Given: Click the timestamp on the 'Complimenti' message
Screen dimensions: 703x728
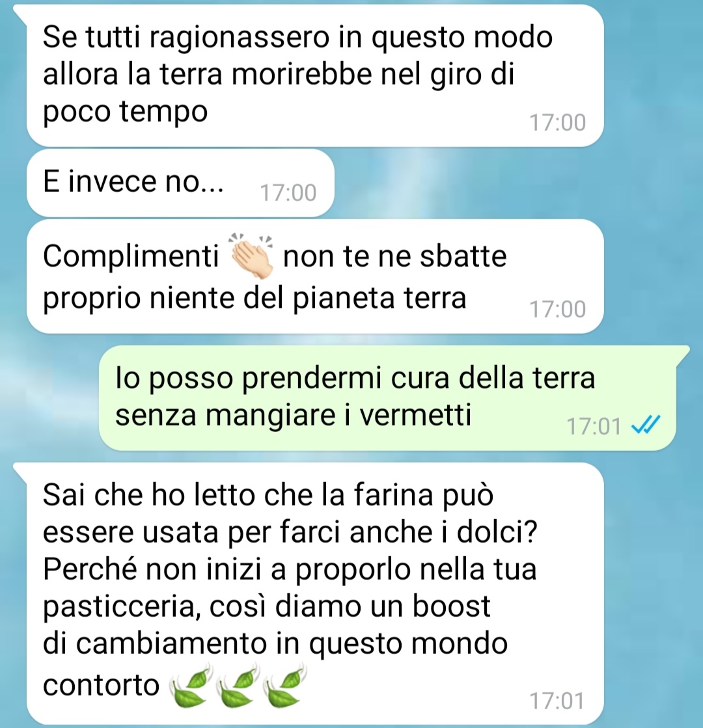Looking at the screenshot, I should pos(557,309).
